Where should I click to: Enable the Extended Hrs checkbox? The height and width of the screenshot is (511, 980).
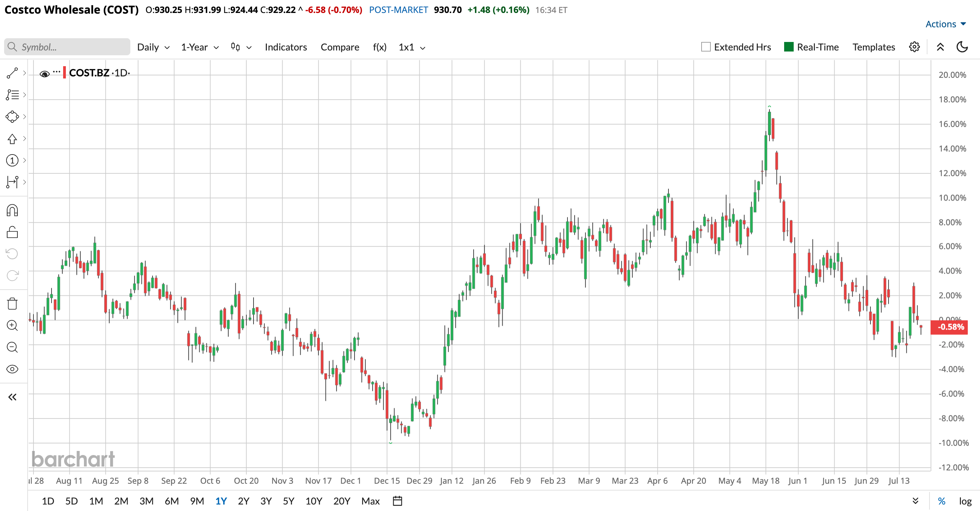706,47
